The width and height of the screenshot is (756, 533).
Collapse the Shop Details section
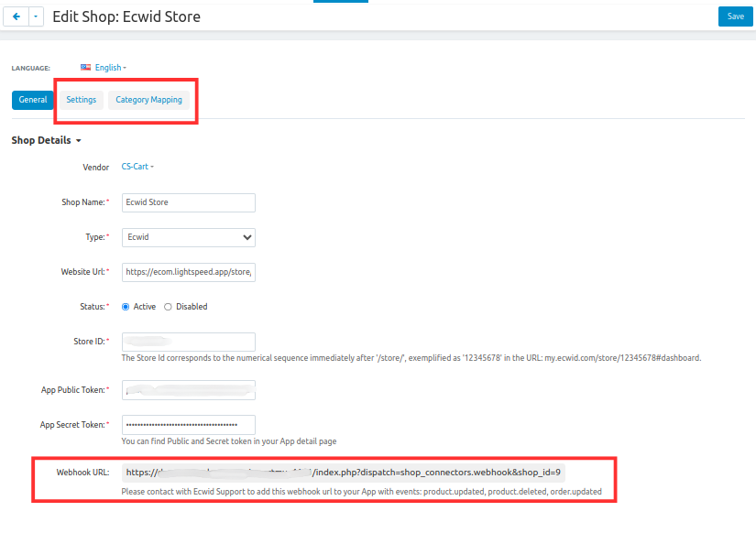point(47,140)
